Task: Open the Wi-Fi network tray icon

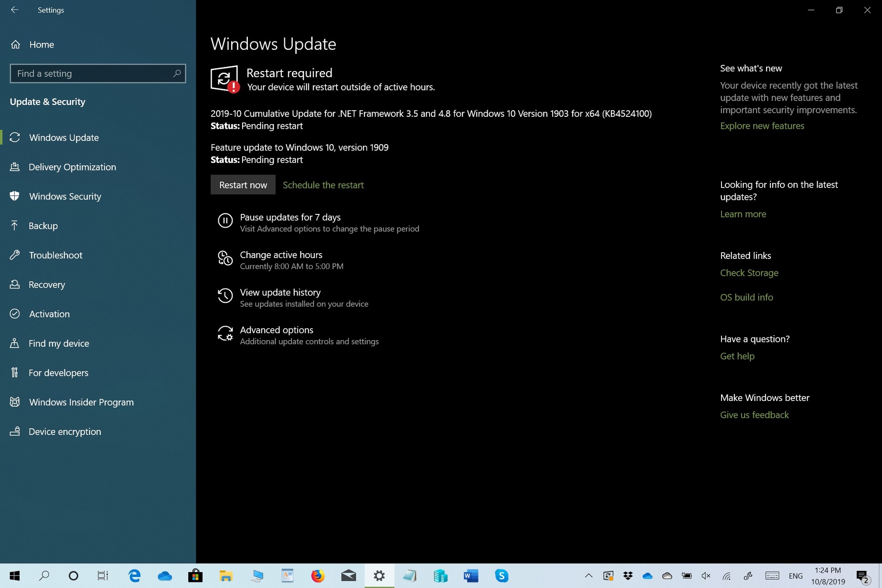Action: 726,576
